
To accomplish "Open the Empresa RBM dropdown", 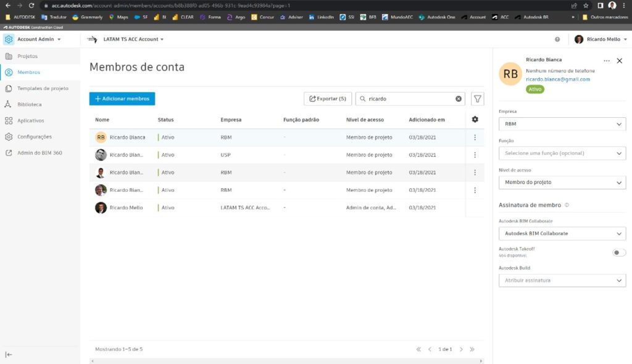I will (562, 124).
